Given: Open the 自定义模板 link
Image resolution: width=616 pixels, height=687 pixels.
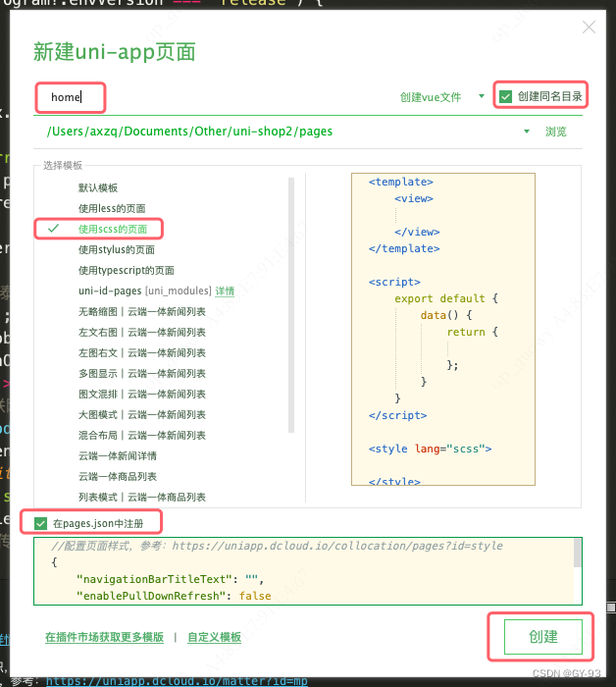Looking at the screenshot, I should [x=214, y=637].
